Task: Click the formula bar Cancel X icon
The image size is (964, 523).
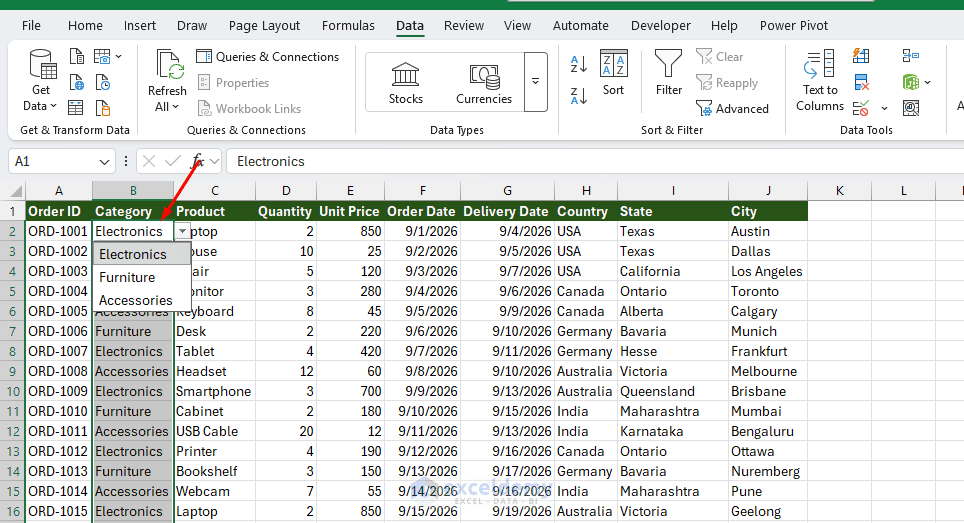Action: tap(149, 162)
